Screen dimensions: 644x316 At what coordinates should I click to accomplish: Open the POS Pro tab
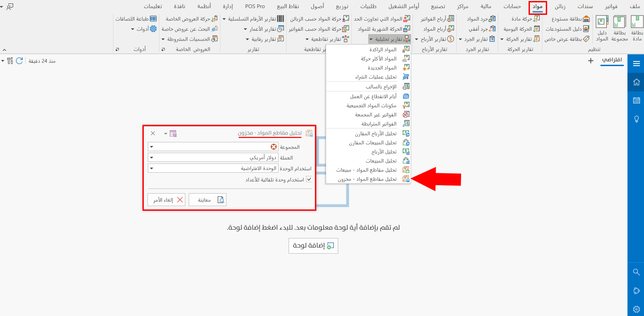pos(255,6)
